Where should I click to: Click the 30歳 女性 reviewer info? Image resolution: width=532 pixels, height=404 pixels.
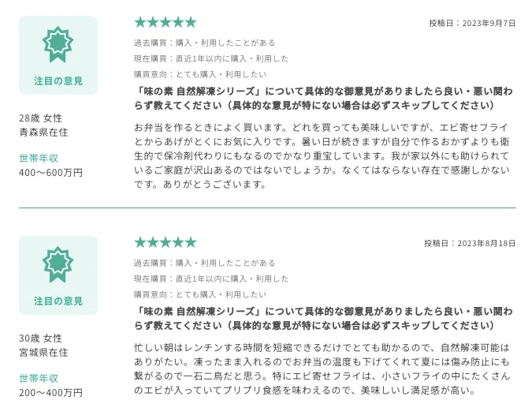pyautogui.click(x=41, y=339)
